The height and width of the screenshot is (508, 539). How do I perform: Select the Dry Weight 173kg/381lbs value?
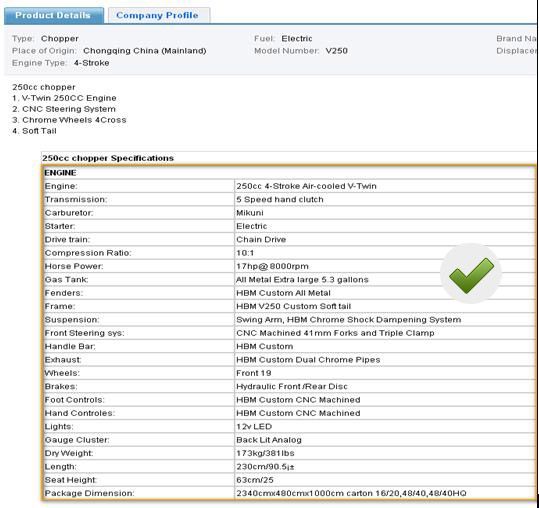pyautogui.click(x=265, y=453)
